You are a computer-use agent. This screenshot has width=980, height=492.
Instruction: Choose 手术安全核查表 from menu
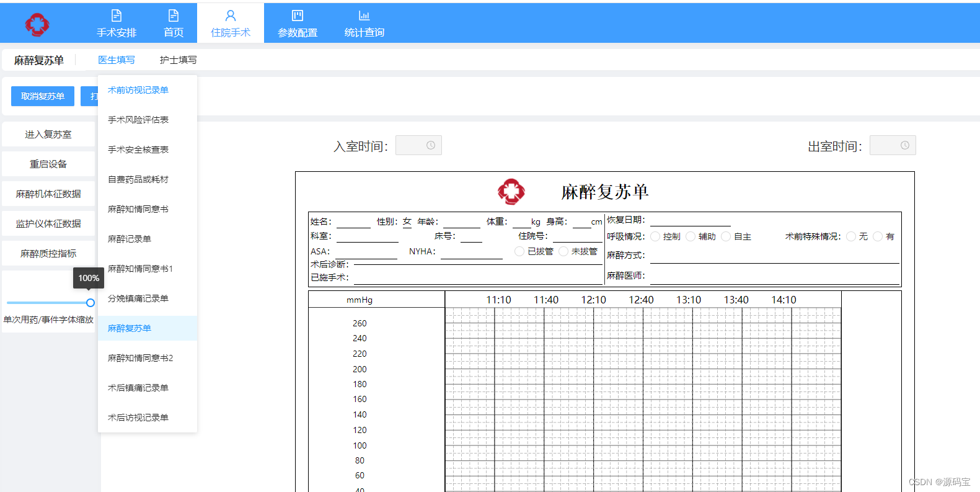pyautogui.click(x=148, y=150)
